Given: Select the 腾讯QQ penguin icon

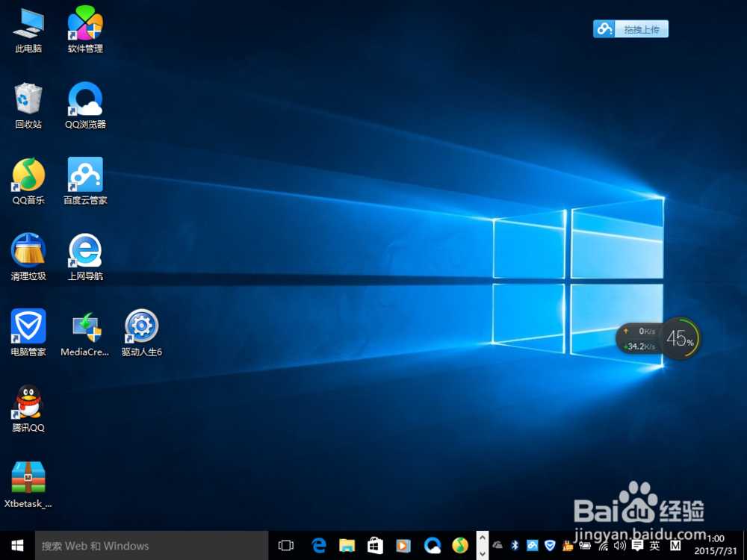Looking at the screenshot, I should [28, 408].
